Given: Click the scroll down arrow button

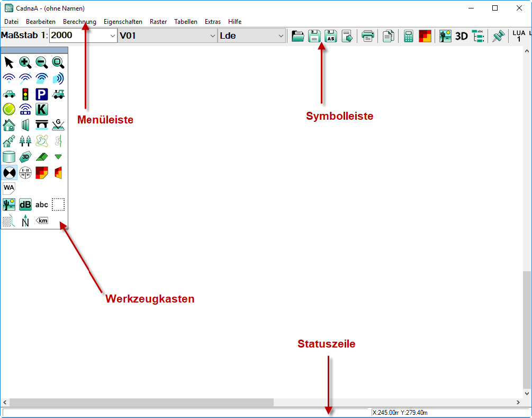Looking at the screenshot, I should (x=527, y=394).
